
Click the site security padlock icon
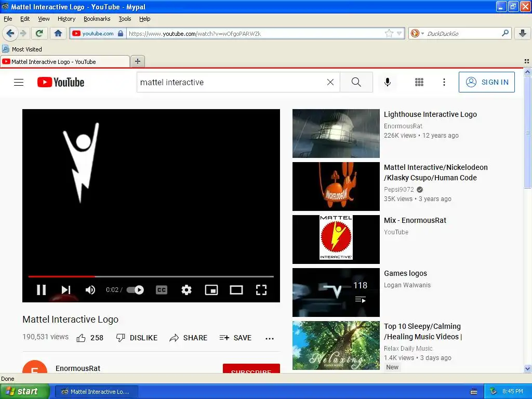click(121, 33)
